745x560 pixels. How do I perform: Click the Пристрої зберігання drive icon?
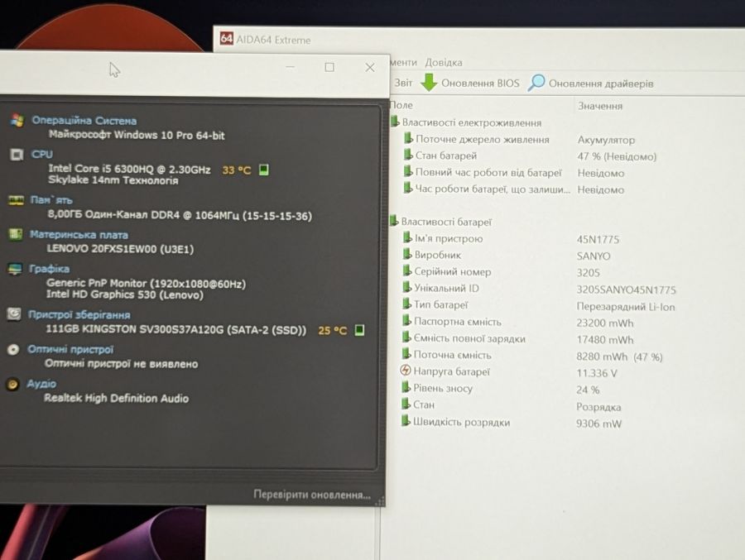14,314
